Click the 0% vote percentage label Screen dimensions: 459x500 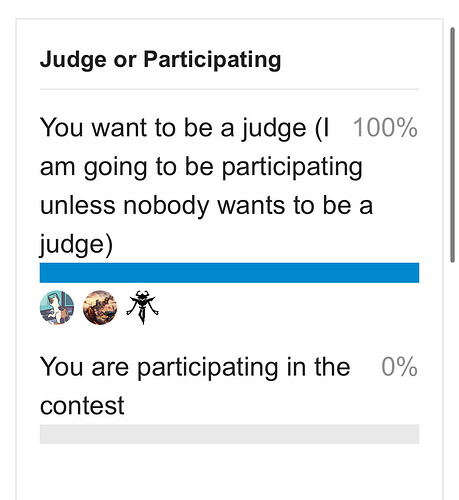point(399,367)
